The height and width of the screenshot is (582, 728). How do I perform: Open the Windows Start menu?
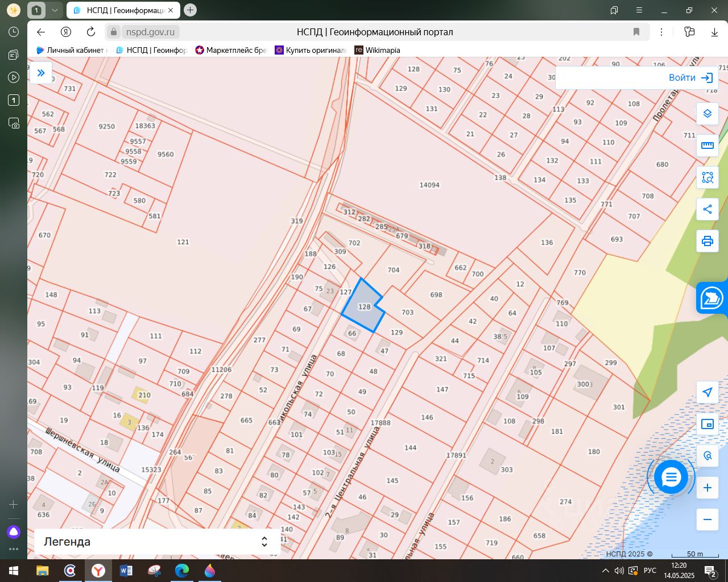[x=14, y=571]
